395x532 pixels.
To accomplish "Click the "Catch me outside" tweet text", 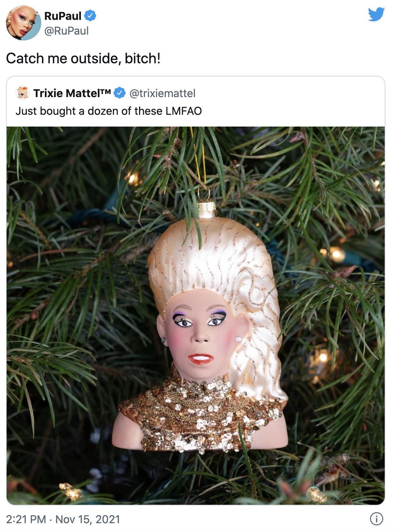I will coord(83,58).
